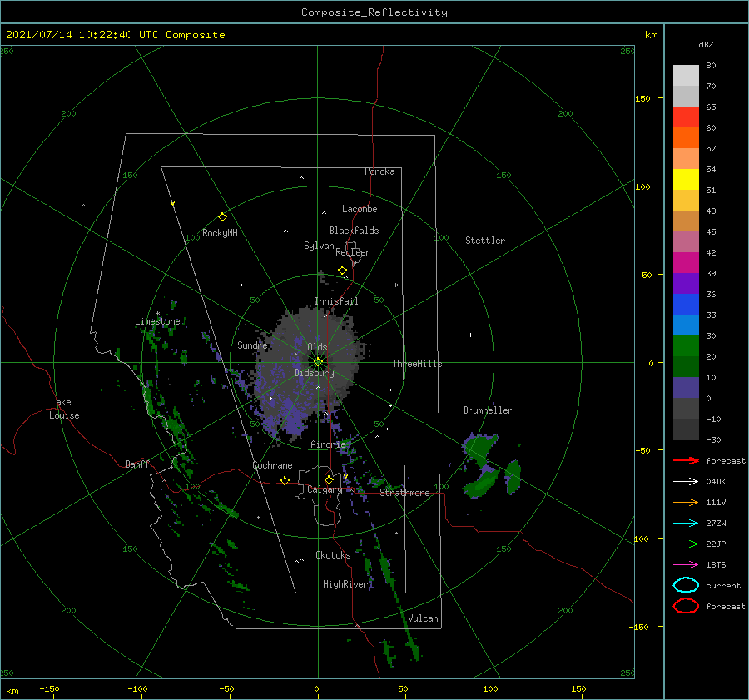Select the orange 111V arrow icon
This screenshot has height=700, width=749.
click(686, 502)
